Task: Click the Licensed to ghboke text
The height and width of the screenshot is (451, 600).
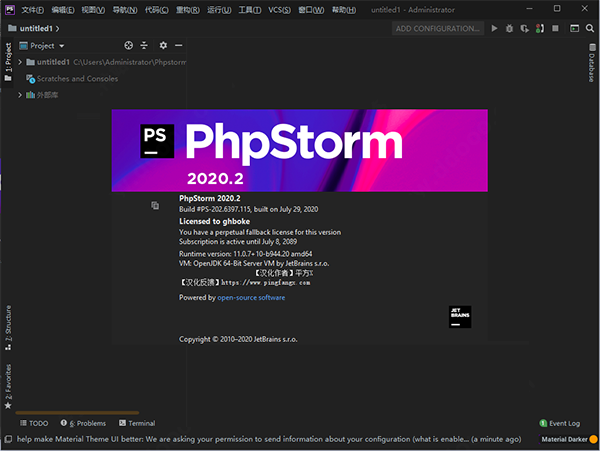Action: click(x=215, y=221)
